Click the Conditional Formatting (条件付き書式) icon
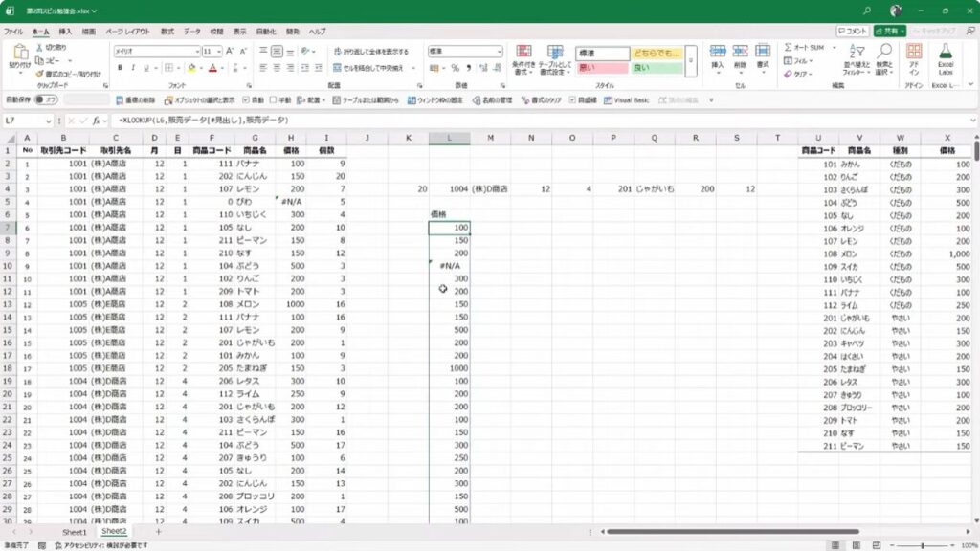980x551 pixels. [523, 54]
